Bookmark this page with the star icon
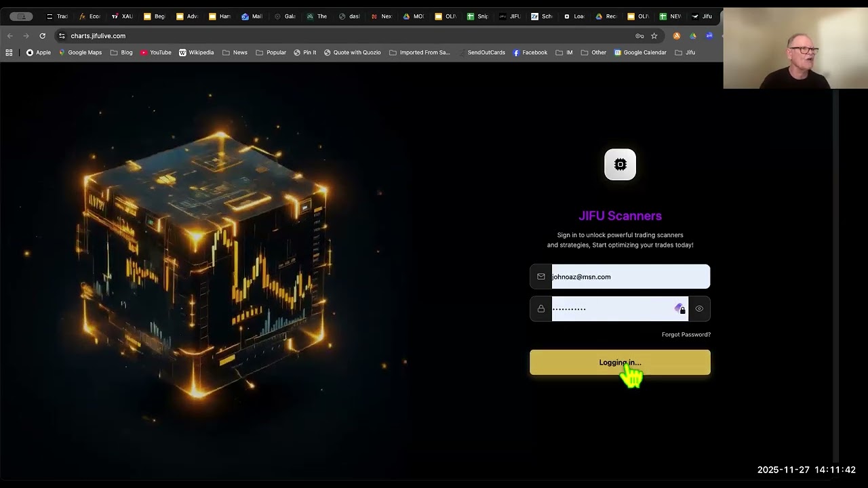This screenshot has width=868, height=488. pyautogui.click(x=654, y=36)
